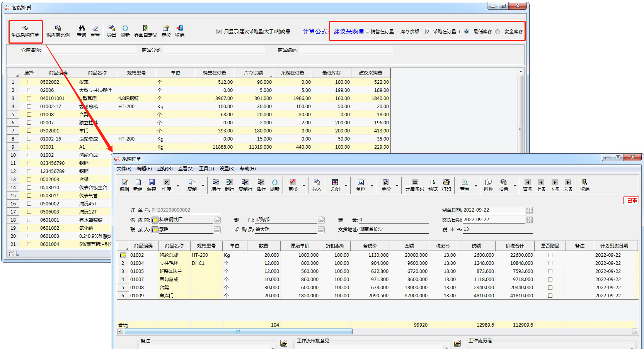
Task: Click the 重置 eraser icon
Action: [x=95, y=31]
